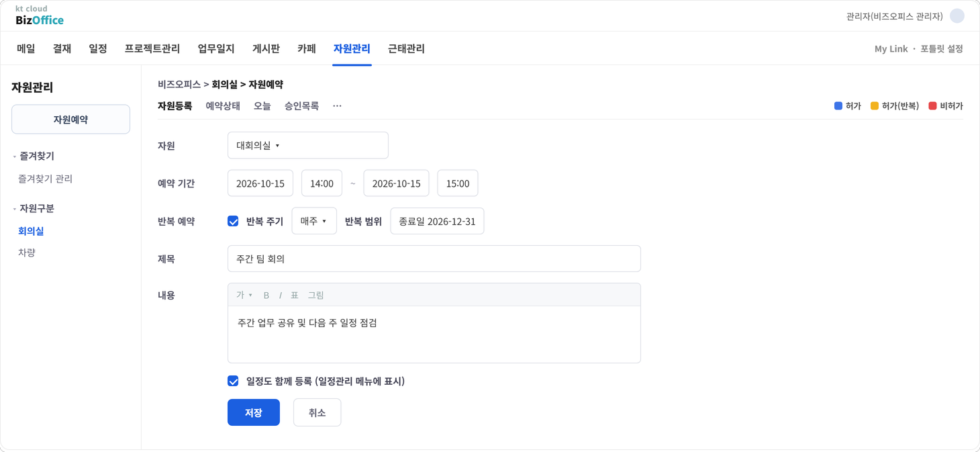Open the 자원 대회의실 dropdown
Viewport: 980px width, 452px height.
[x=308, y=145]
